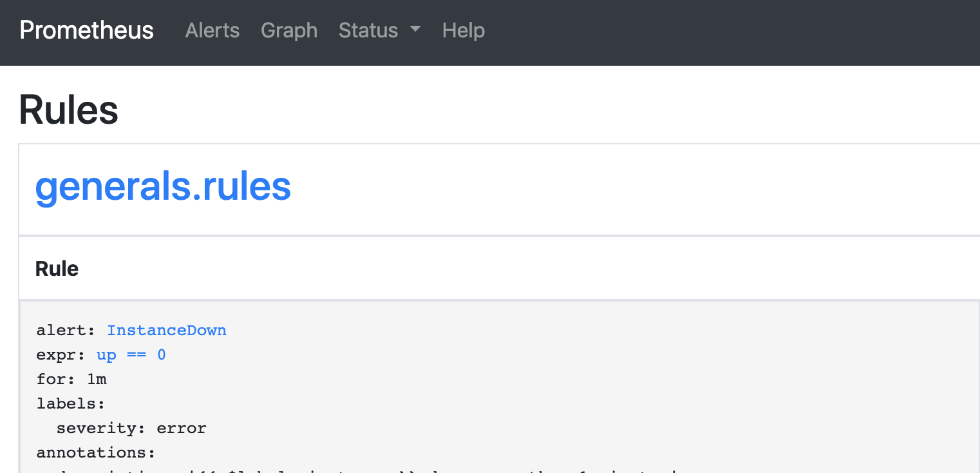Open the Help page
Image resolution: width=980 pixels, height=473 pixels.
[x=464, y=30]
